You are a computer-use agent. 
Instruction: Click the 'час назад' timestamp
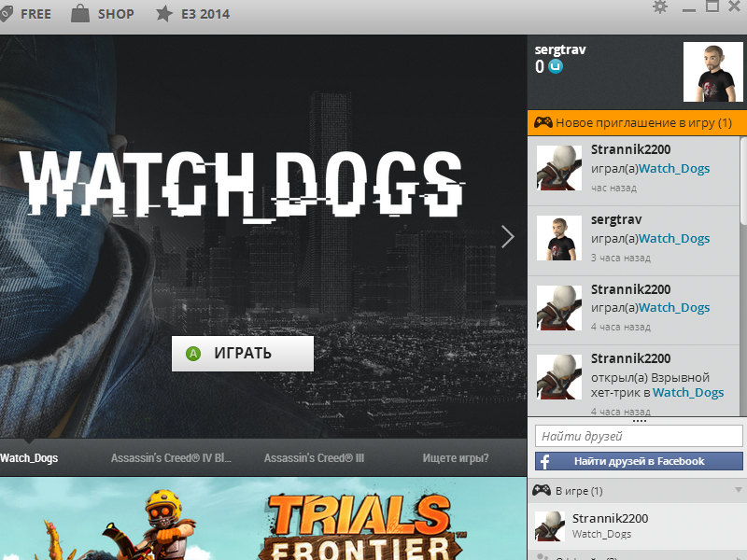613,189
